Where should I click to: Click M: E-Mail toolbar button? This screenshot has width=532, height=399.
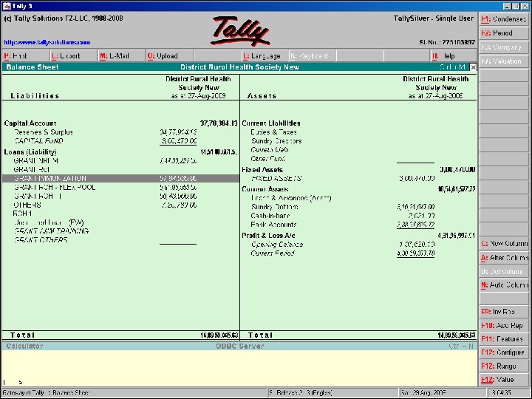121,56
